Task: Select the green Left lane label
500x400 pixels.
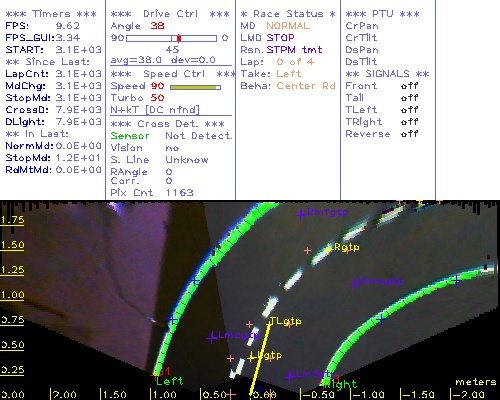Action: coord(169,381)
